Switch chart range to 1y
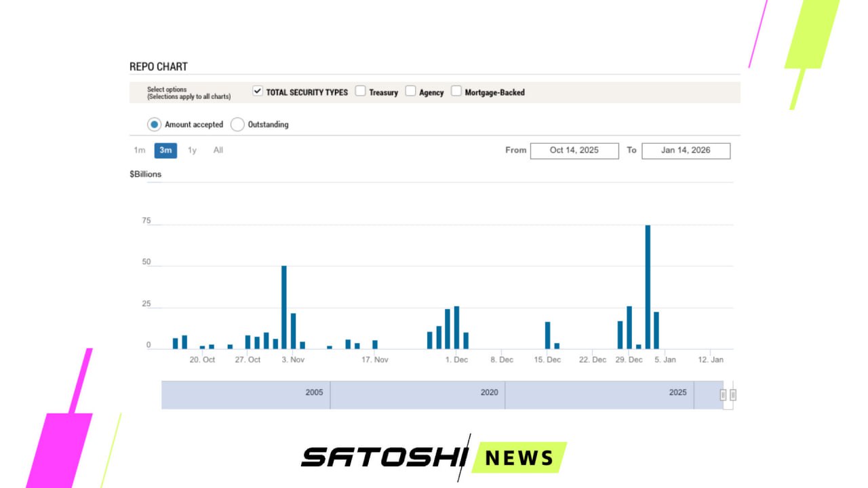The width and height of the screenshot is (868, 488). 193,150
